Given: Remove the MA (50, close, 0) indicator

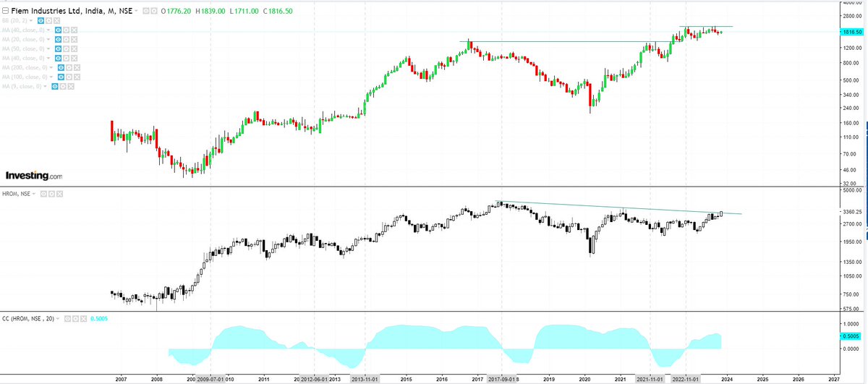Looking at the screenshot, I should [74, 48].
